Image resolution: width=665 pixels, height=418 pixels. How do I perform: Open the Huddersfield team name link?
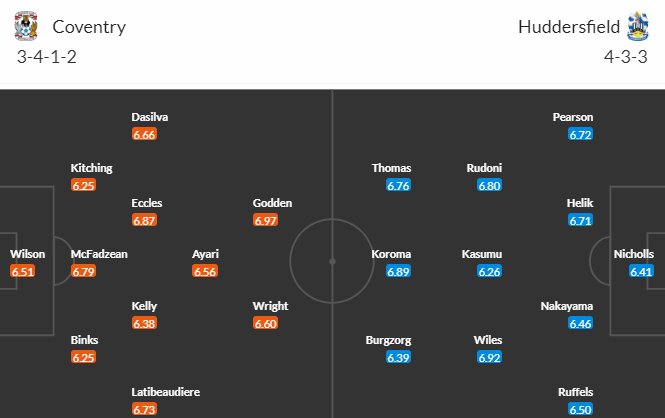tap(569, 27)
